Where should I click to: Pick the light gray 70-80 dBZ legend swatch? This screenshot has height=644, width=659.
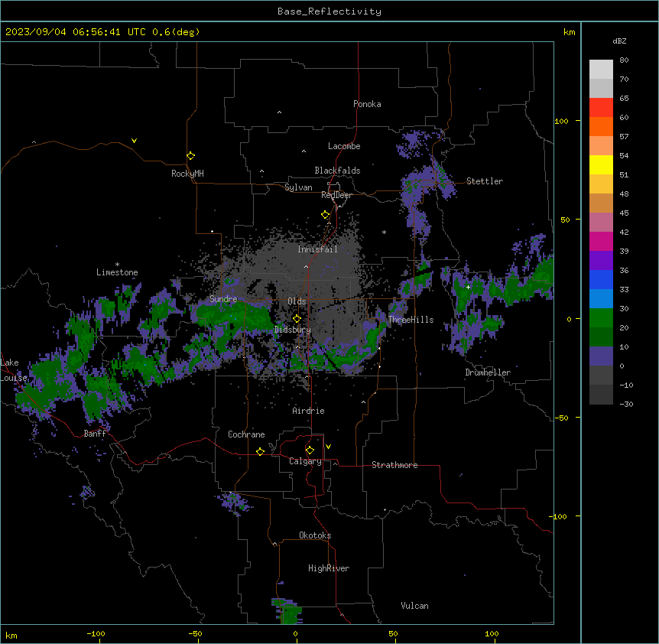click(x=601, y=70)
